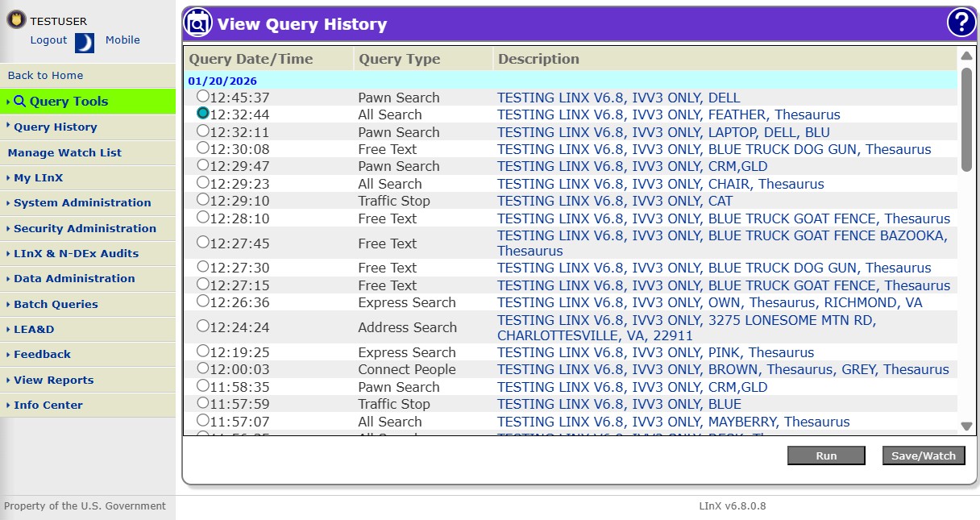Click the magnifier icon in Query Tools
Image resolution: width=980 pixels, height=520 pixels.
click(20, 102)
